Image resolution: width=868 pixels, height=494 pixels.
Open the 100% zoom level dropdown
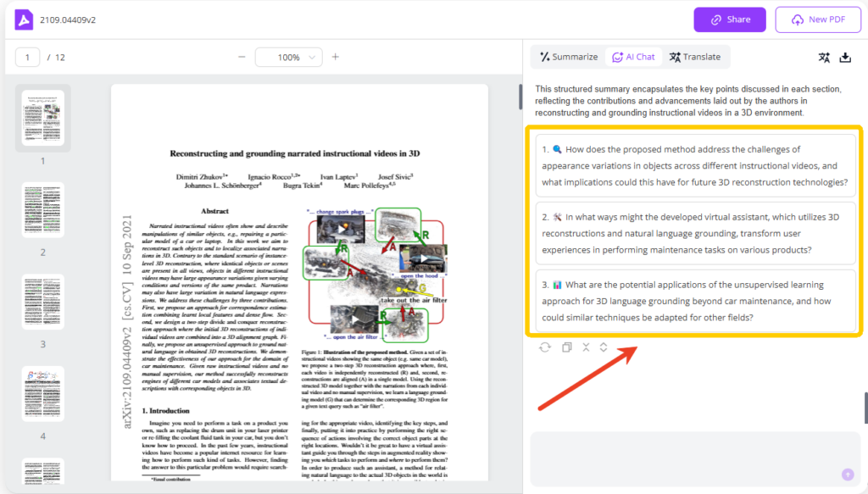pyautogui.click(x=289, y=56)
